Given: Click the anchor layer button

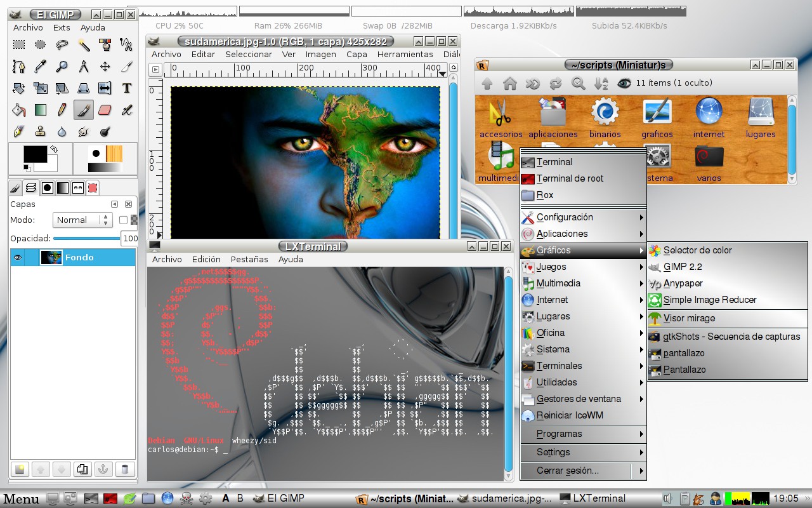Looking at the screenshot, I should tap(103, 469).
